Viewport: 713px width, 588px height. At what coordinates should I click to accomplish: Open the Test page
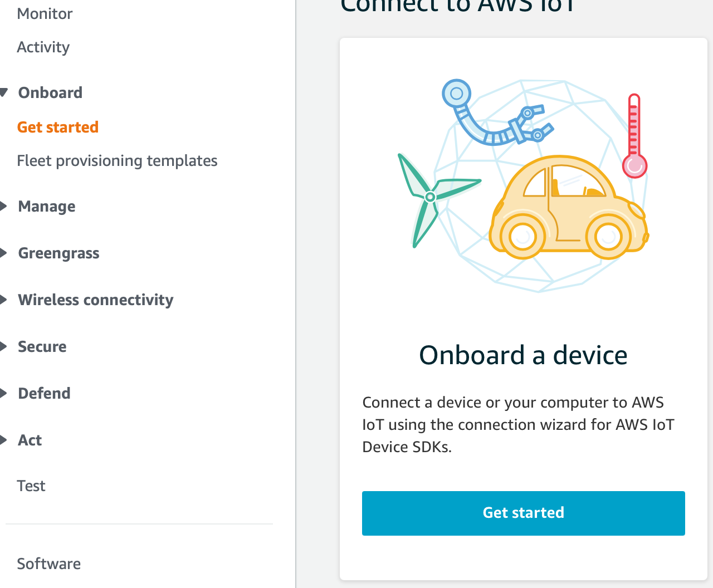click(31, 486)
